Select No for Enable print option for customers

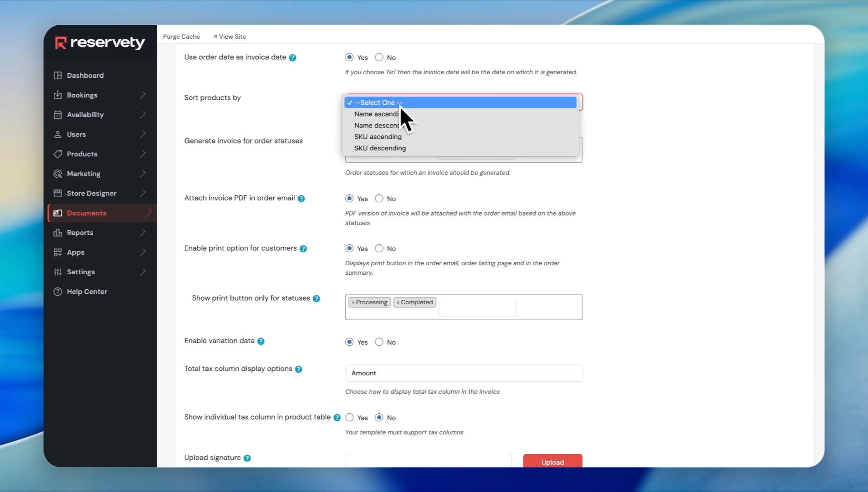coord(379,248)
